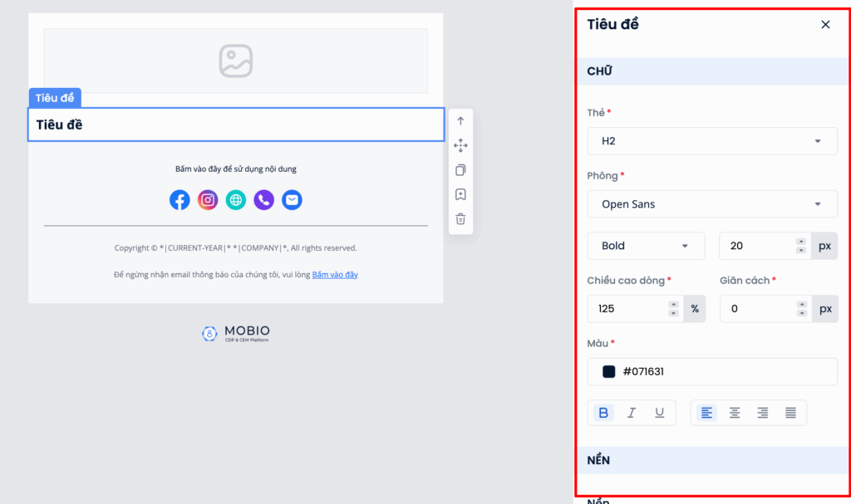The image size is (851, 504).
Task: Justify the heading text
Action: click(790, 413)
